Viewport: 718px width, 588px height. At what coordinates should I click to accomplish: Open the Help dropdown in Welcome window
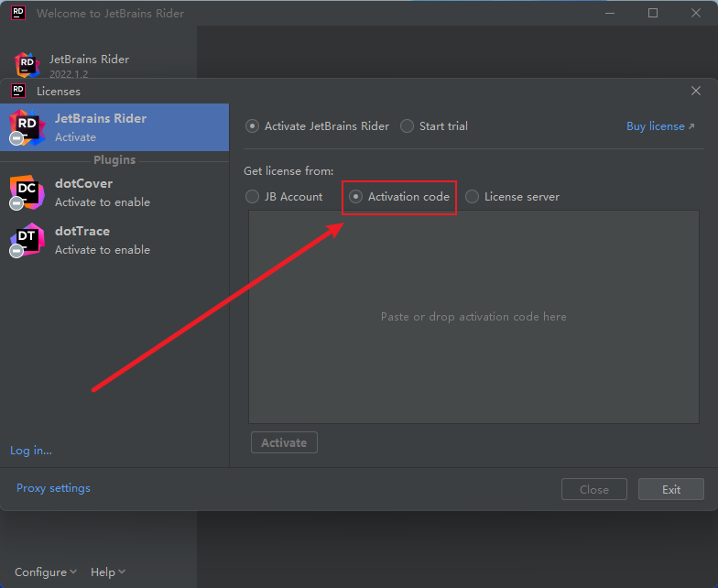(108, 572)
